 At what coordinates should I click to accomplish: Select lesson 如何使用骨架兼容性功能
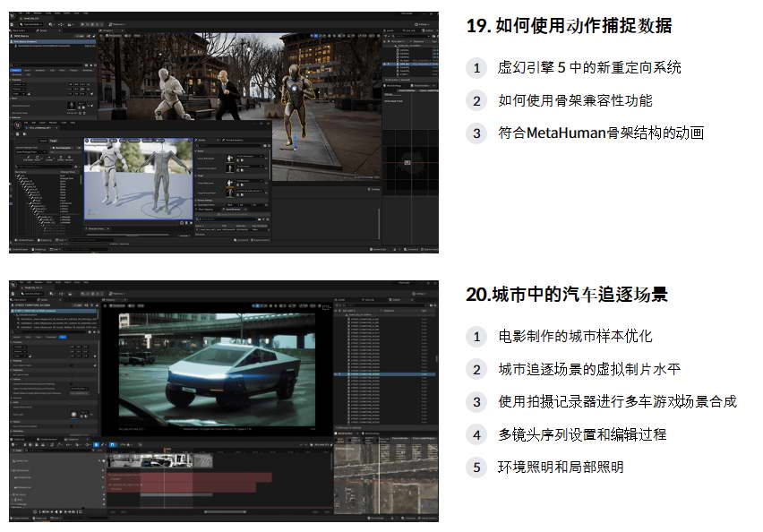(x=575, y=100)
